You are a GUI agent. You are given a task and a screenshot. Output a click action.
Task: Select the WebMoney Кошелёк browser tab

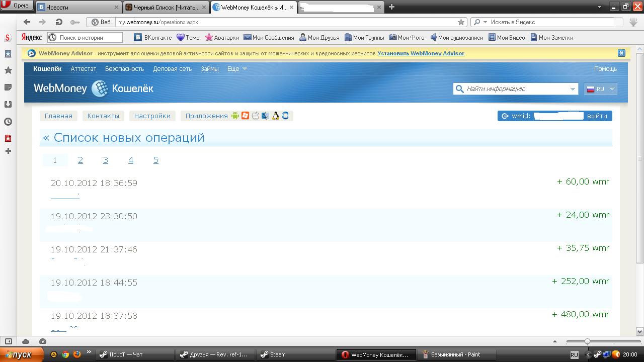pyautogui.click(x=254, y=7)
